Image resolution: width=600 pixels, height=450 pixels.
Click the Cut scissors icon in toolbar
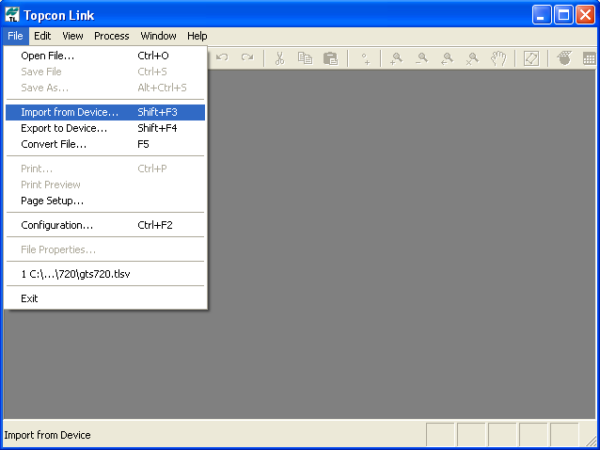pyautogui.click(x=280, y=59)
